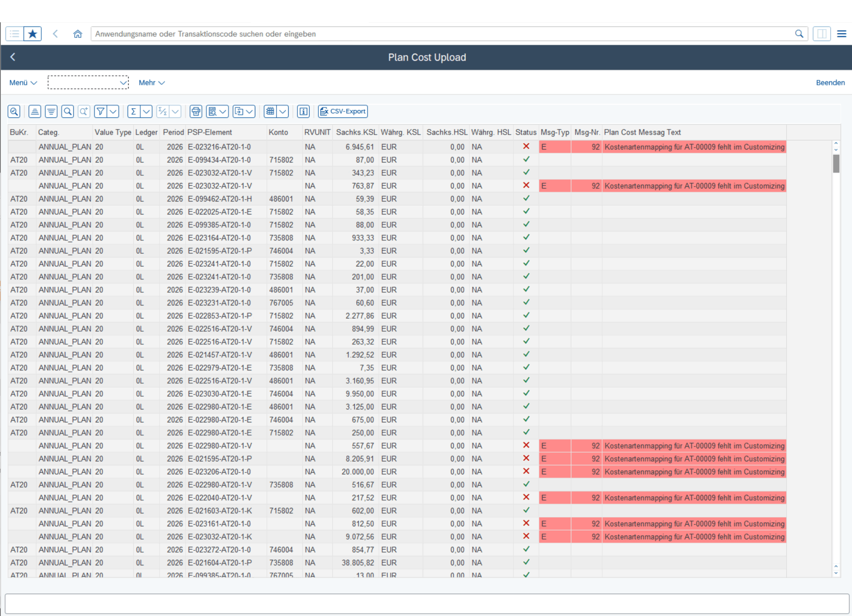Click the vertical scrollbar thumb of the table

tap(836, 164)
